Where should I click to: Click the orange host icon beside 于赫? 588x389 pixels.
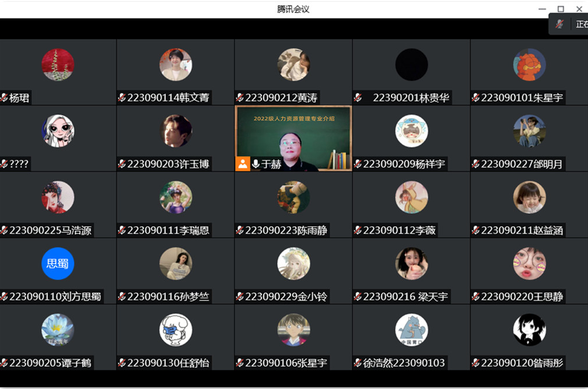(x=243, y=164)
